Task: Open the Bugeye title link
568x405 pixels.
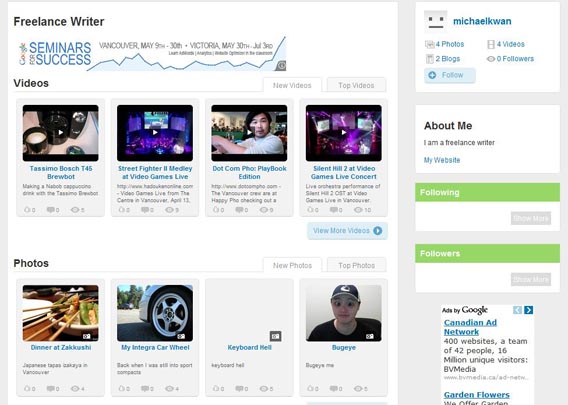Action: click(x=344, y=347)
